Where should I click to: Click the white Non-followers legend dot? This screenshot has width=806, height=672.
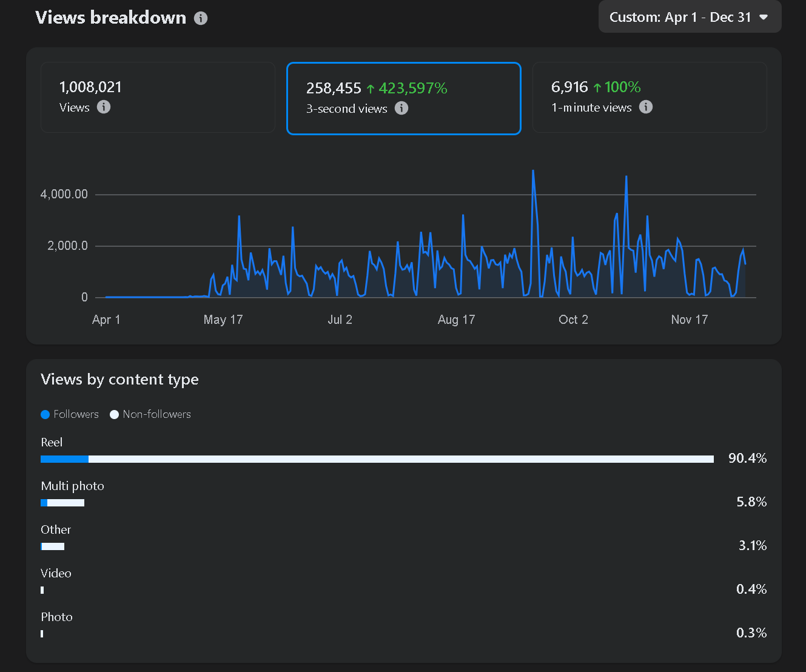point(114,415)
